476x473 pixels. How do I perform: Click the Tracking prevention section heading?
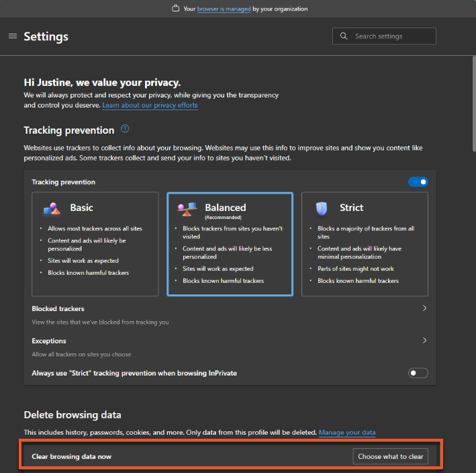(69, 130)
